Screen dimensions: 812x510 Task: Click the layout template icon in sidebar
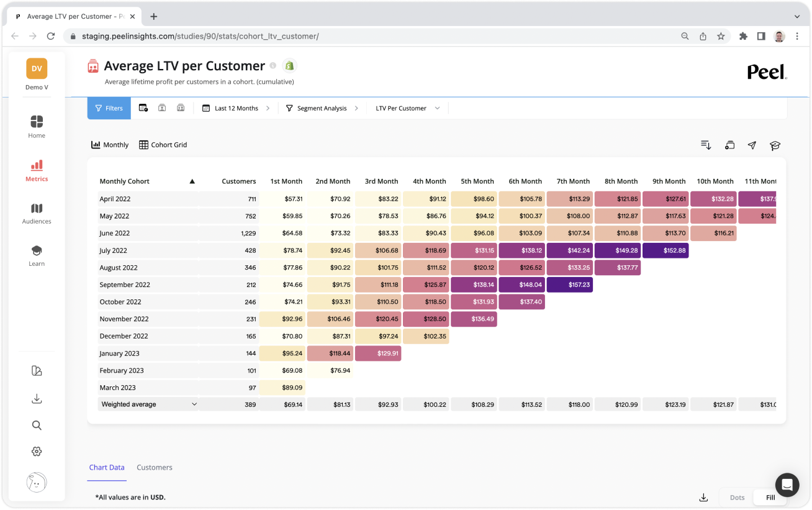37,371
